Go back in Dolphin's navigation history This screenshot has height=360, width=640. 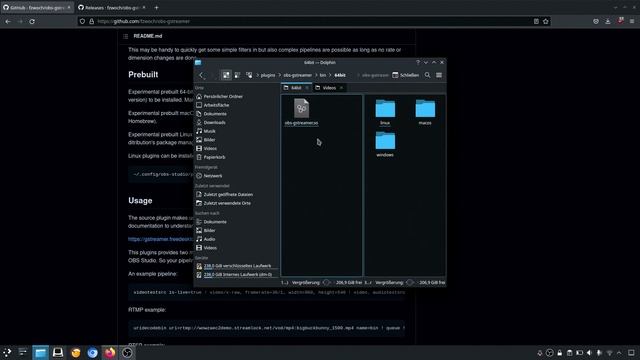[x=201, y=75]
